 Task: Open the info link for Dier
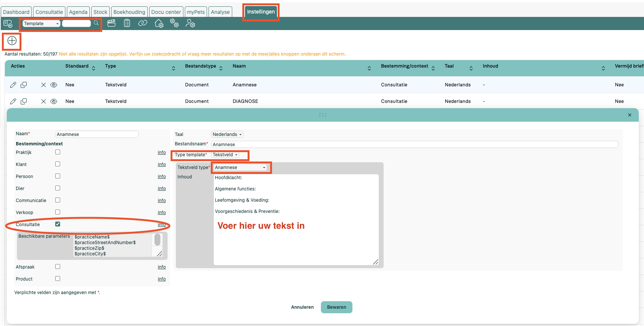pos(162,189)
